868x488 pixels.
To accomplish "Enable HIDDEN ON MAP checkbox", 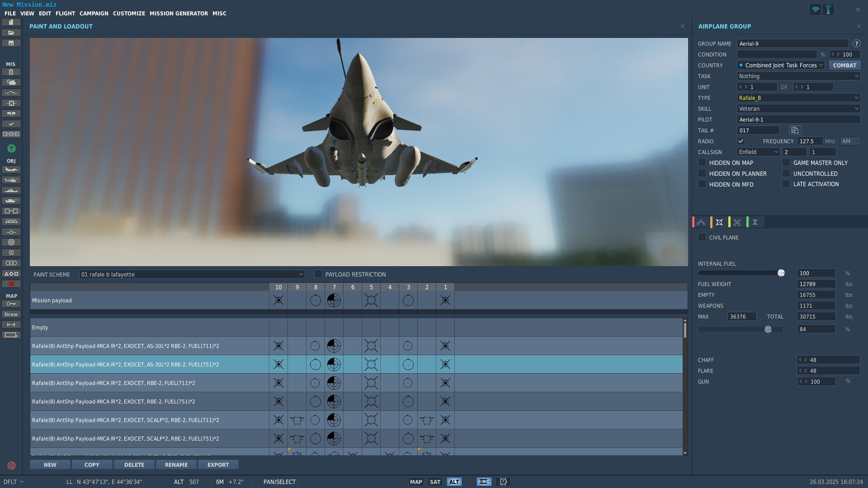I will (x=702, y=162).
